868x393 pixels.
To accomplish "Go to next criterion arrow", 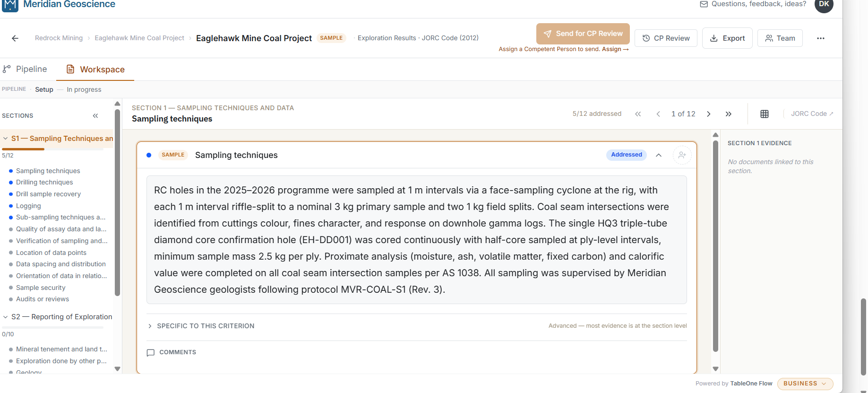I will click(x=708, y=114).
